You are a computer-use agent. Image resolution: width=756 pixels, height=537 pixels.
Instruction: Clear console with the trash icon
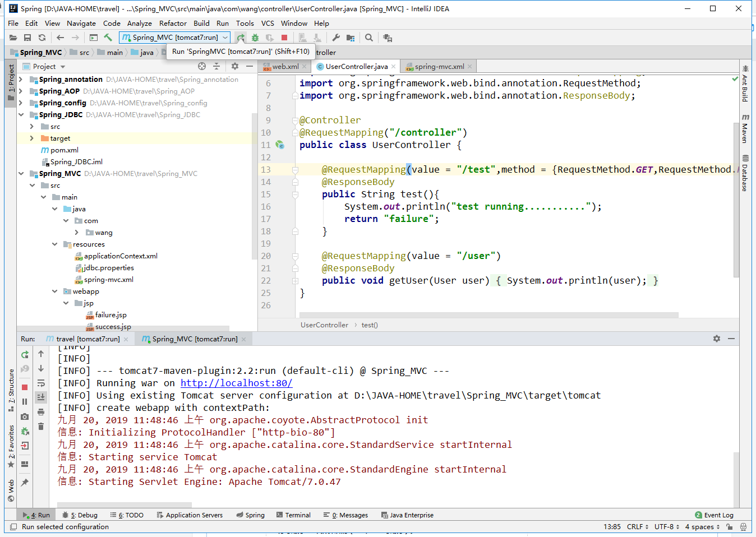[41, 426]
